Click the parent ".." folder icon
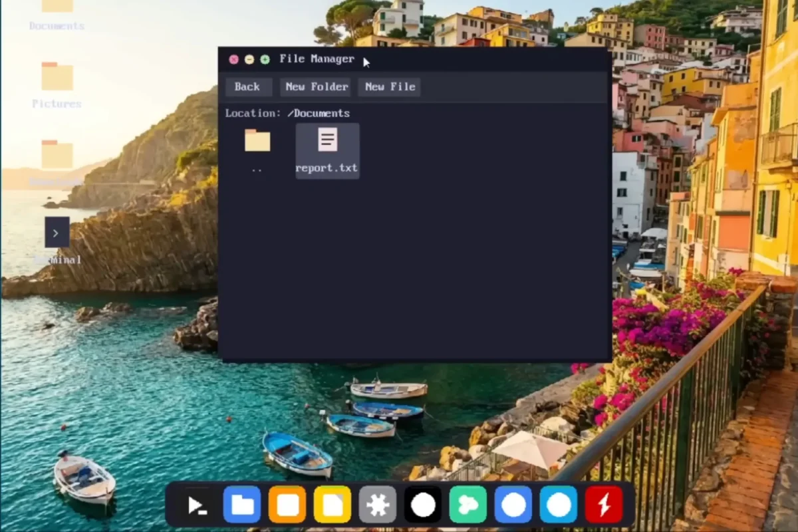Image resolution: width=798 pixels, height=532 pixels. [257, 140]
